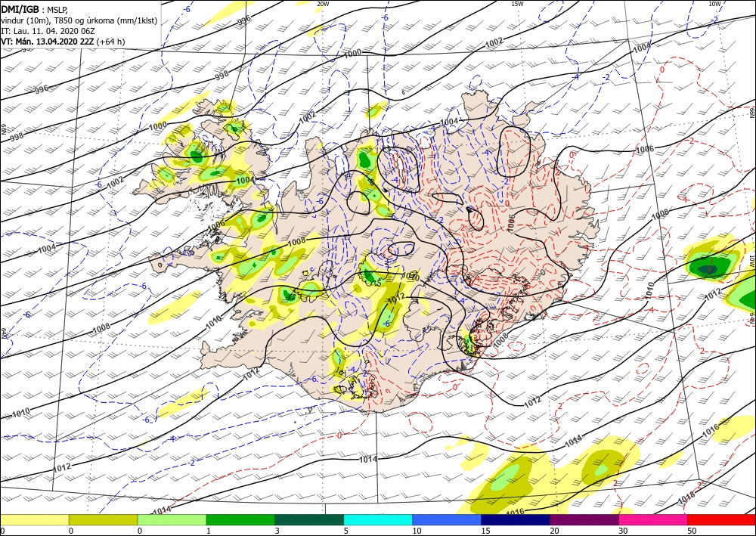Click the legend value "30"
Image resolution: width=756 pixels, height=536 pixels.
tap(622, 531)
